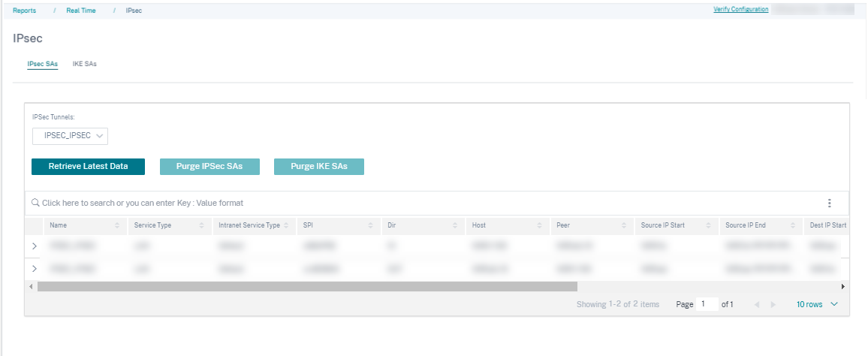Screen dimensions: 868x356
Task: Open the IPSec Tunnels dropdown
Action: [x=70, y=136]
